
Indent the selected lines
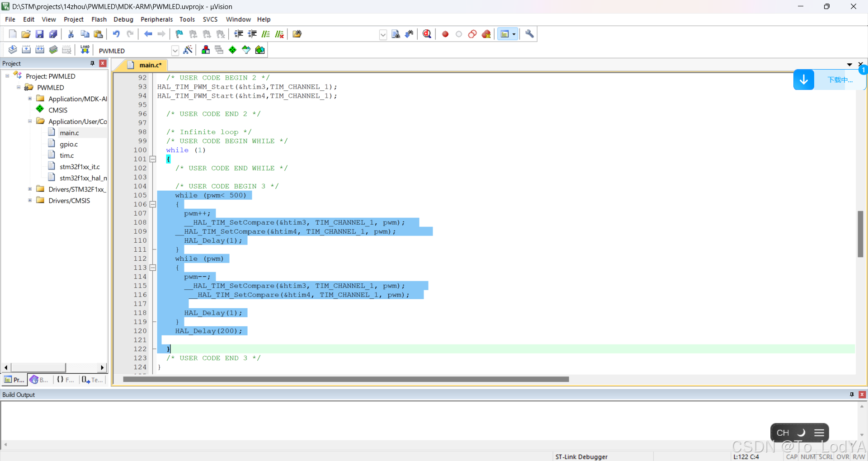[239, 34]
